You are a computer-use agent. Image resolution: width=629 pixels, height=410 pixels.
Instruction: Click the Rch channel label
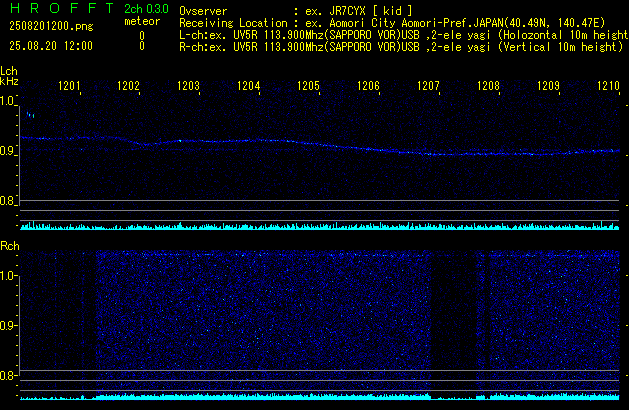(x=10, y=246)
